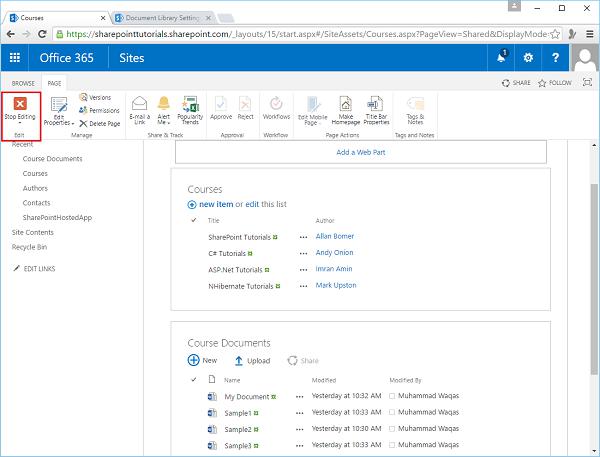Open page Versions history
600x457 pixels.
click(x=95, y=98)
